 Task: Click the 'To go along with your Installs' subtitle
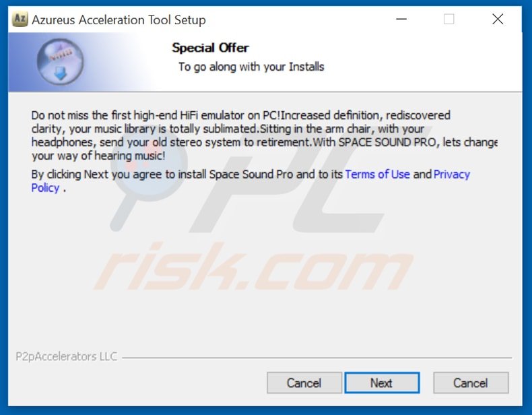pos(251,67)
